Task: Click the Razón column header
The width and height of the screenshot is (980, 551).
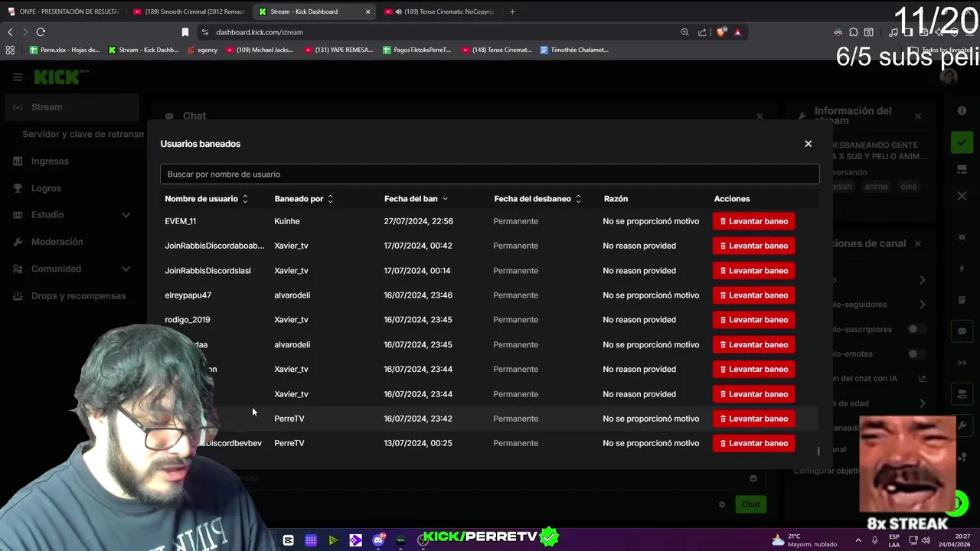Action: click(616, 199)
